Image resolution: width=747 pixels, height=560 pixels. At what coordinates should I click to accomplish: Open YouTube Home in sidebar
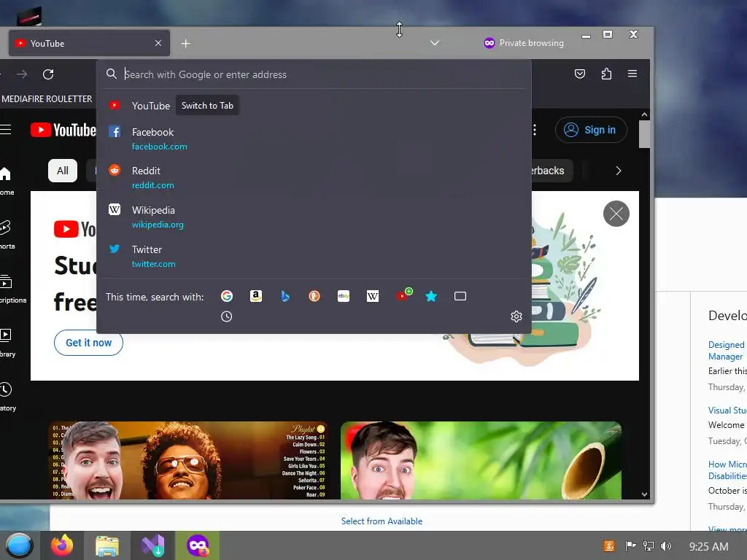[x=7, y=181]
